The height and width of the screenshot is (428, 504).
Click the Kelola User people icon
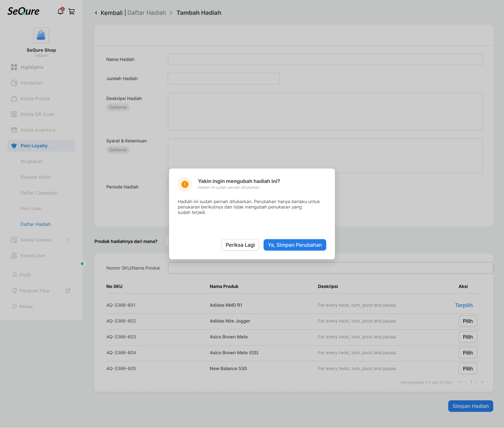(14, 256)
